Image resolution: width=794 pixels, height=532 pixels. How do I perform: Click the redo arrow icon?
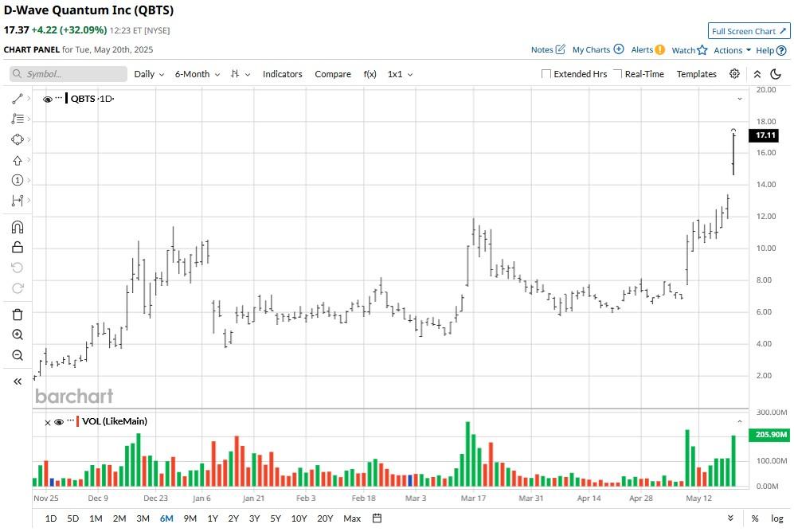tap(18, 288)
